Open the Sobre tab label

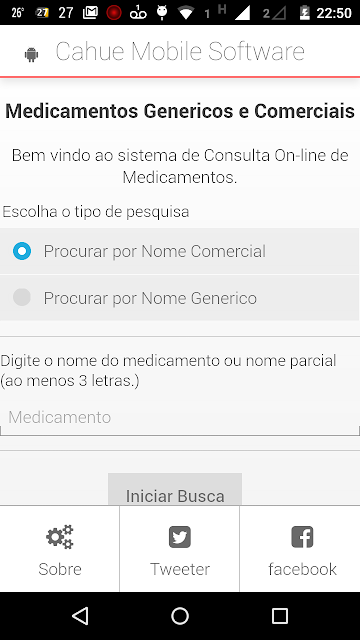[60, 569]
